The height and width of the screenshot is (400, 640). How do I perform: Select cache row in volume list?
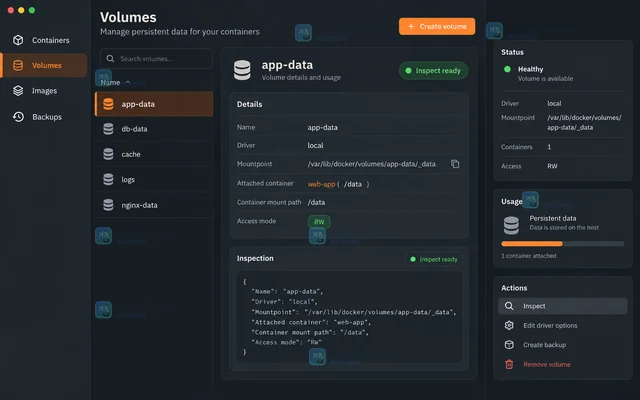154,154
